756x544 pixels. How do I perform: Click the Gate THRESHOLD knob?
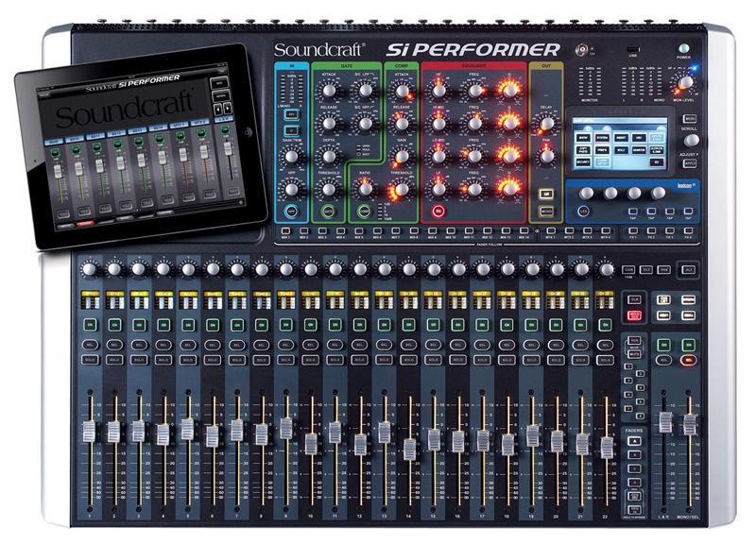click(328, 190)
